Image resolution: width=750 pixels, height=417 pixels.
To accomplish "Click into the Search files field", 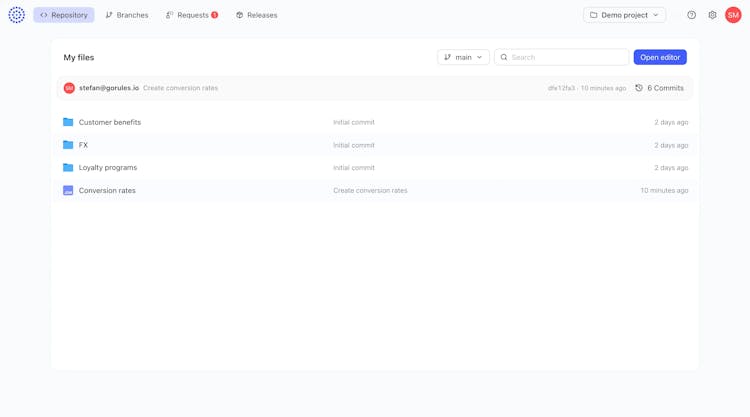I will tap(567, 57).
